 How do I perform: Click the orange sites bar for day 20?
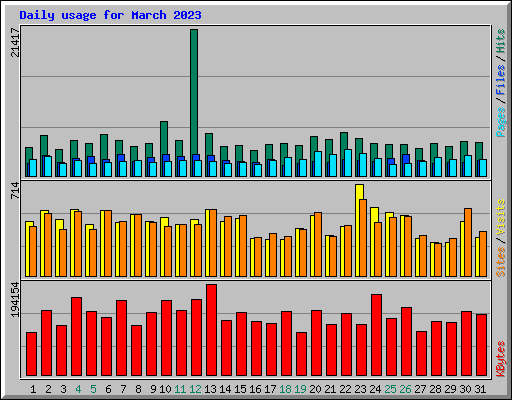(x=318, y=244)
